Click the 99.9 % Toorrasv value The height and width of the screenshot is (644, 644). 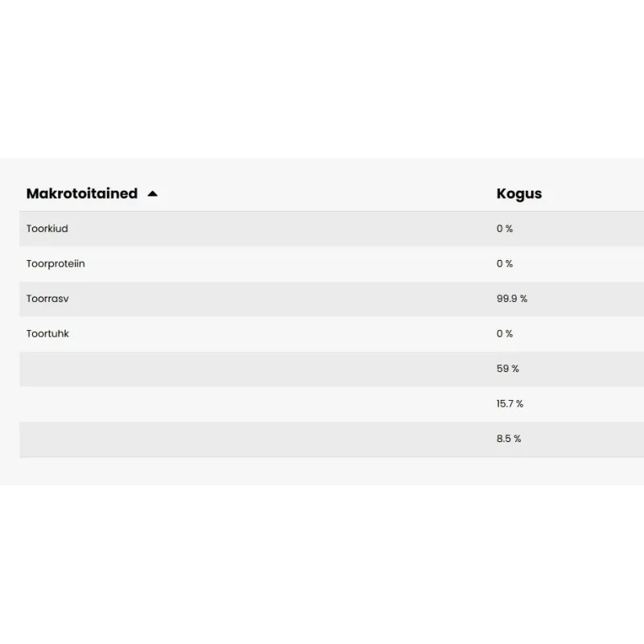pos(512,299)
